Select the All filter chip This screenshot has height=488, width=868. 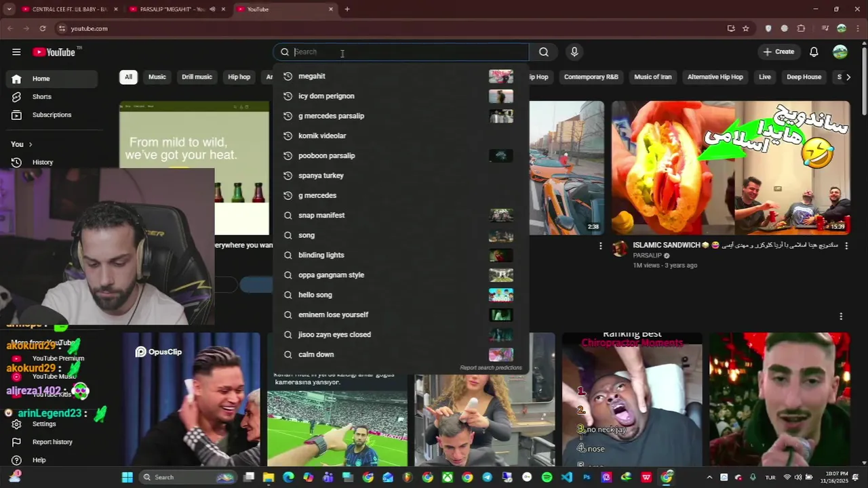(128, 77)
